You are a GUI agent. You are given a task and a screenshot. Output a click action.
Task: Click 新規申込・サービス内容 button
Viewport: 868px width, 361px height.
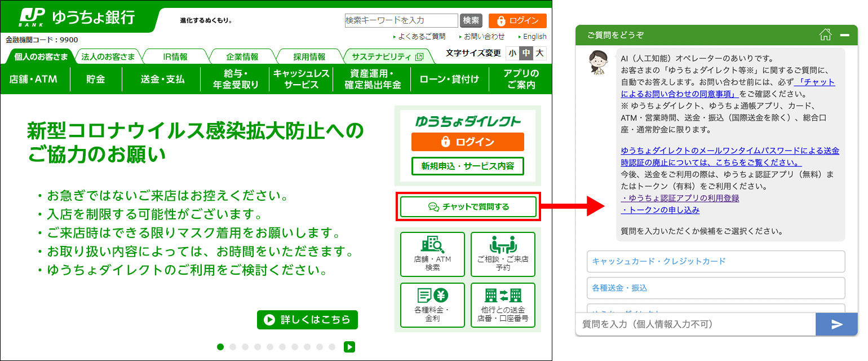[x=468, y=166]
